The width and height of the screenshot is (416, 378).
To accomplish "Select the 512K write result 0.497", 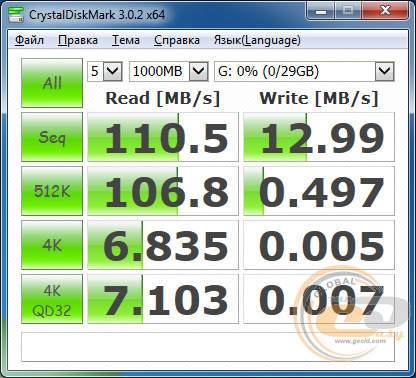I will point(319,191).
